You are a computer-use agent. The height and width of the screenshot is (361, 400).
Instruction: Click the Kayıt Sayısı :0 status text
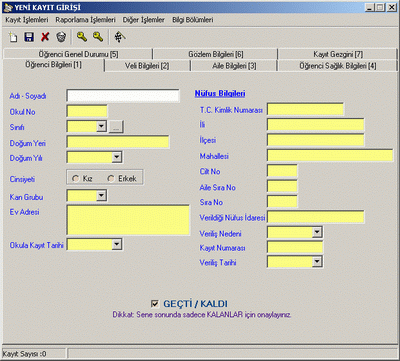pyautogui.click(x=25, y=354)
